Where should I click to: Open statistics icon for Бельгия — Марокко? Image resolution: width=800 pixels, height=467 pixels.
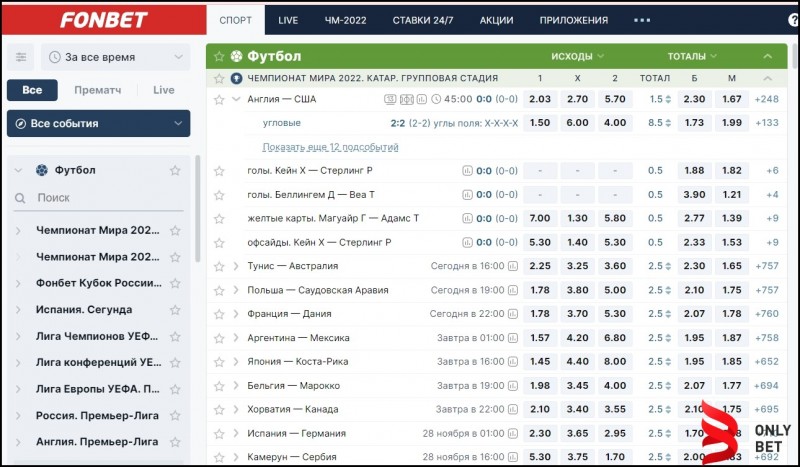point(513,385)
